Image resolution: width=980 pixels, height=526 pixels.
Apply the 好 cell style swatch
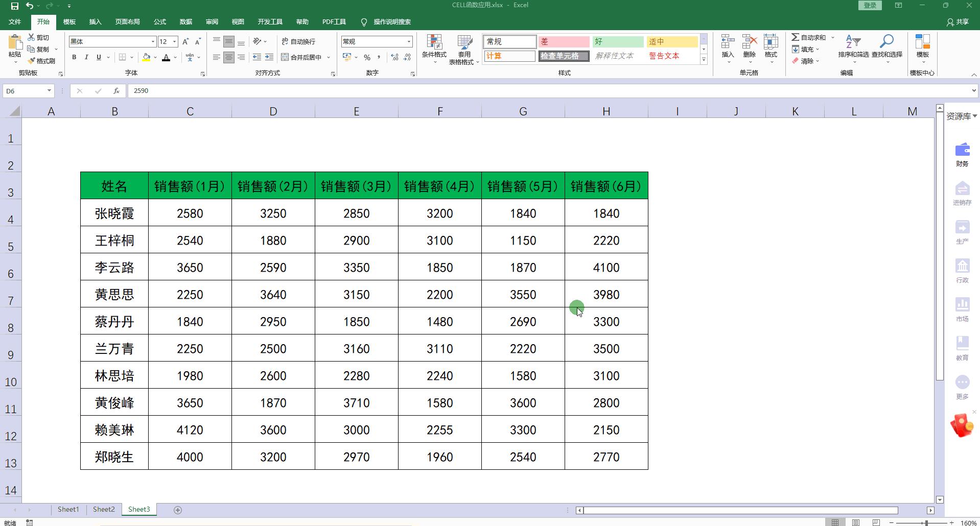[x=617, y=41]
